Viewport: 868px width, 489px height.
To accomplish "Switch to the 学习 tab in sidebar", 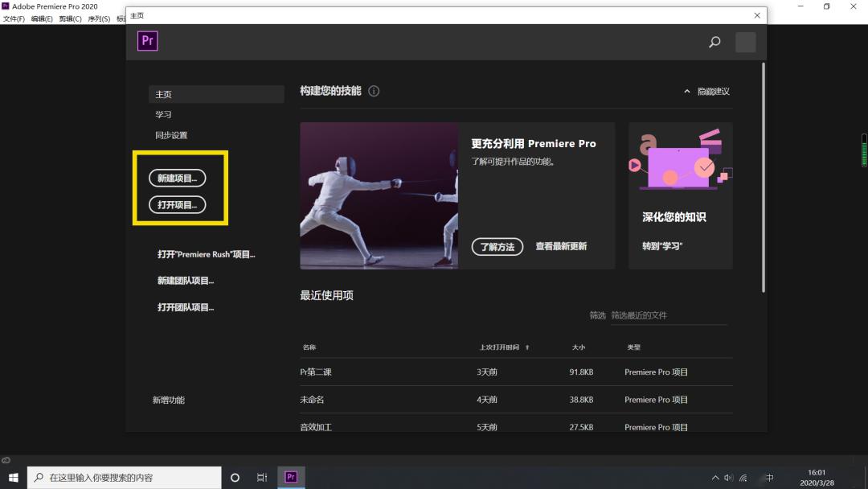I will (x=164, y=115).
